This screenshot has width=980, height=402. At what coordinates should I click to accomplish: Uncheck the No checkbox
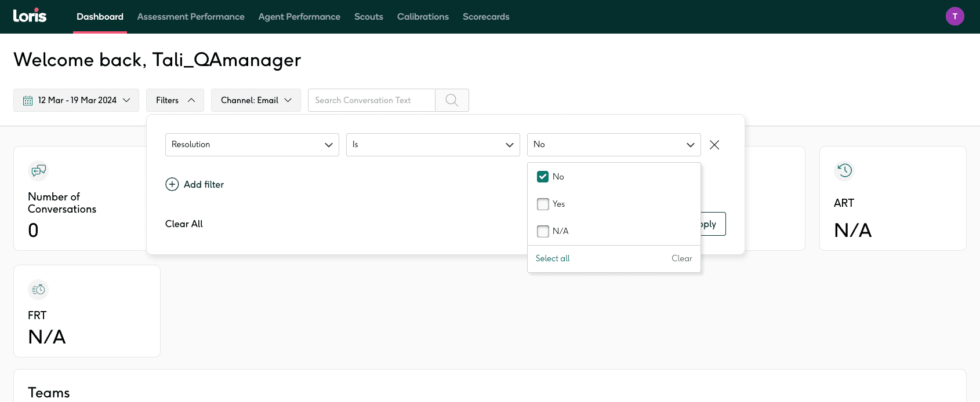[x=543, y=177]
